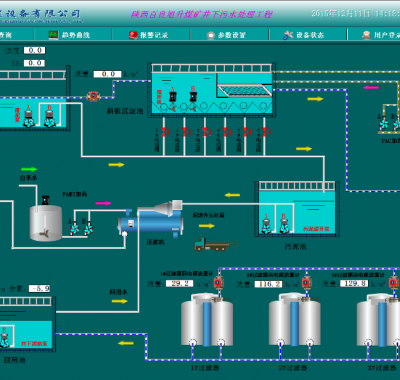Select pump A in the 污泥池 sludge tank
The image size is (400, 380).
(x=266, y=224)
